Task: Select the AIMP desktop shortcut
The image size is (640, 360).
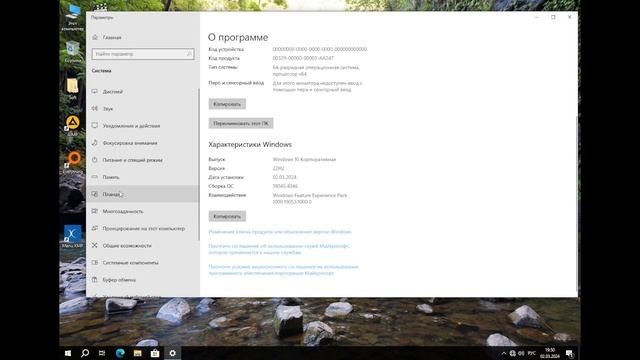Action: point(73,126)
